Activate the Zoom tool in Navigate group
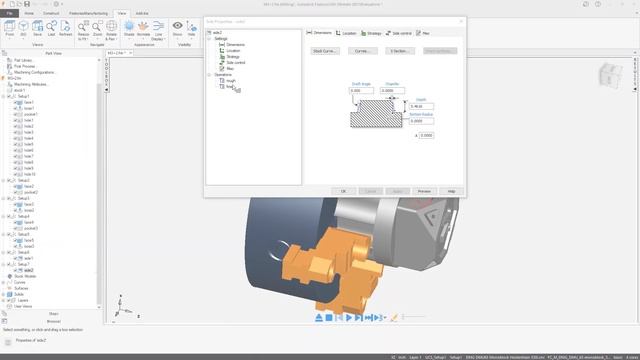 pos(97,27)
